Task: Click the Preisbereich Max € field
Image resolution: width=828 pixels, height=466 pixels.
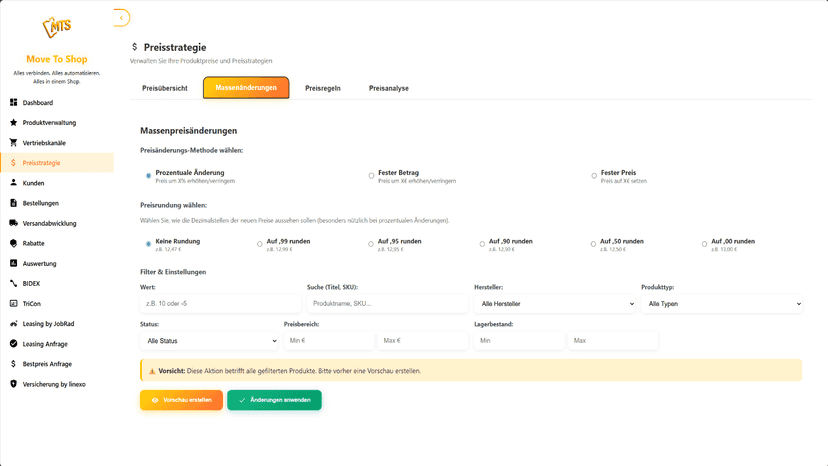Action: [423, 341]
